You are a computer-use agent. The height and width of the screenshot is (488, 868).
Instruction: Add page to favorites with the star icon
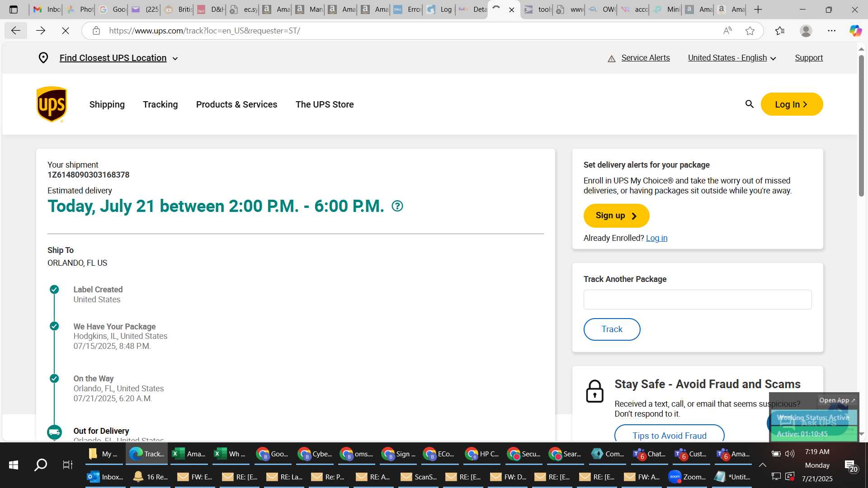click(x=750, y=31)
